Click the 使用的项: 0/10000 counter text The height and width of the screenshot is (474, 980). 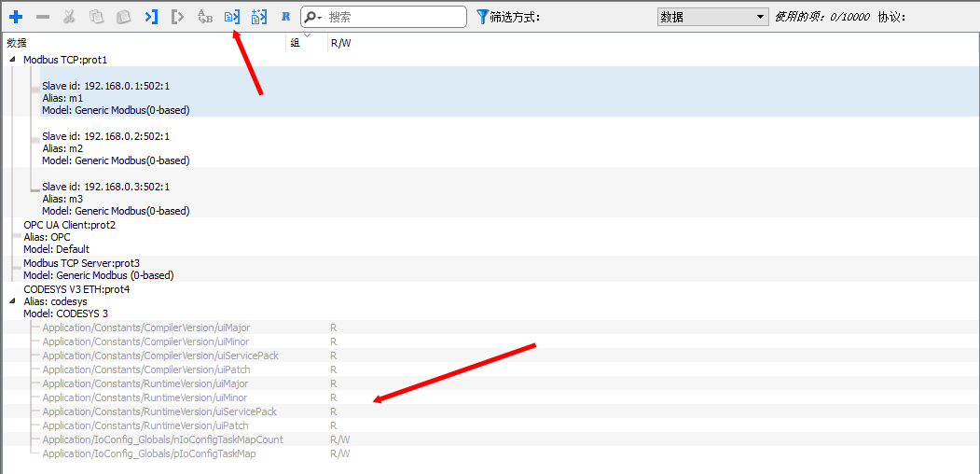tap(822, 18)
